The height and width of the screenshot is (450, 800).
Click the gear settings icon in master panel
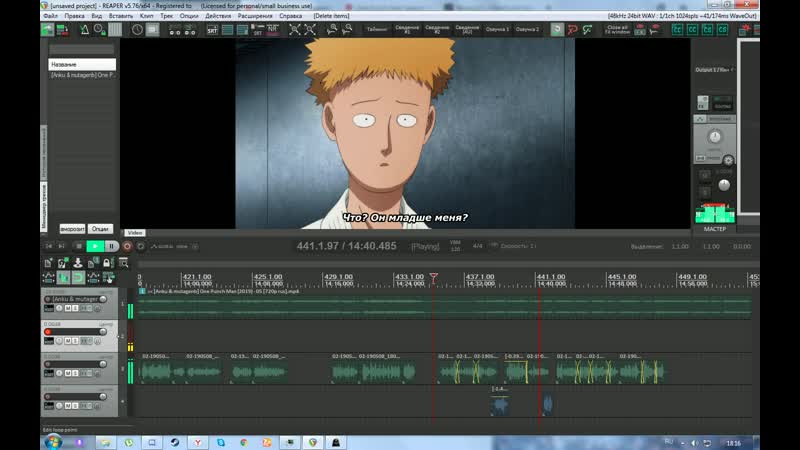point(729,160)
